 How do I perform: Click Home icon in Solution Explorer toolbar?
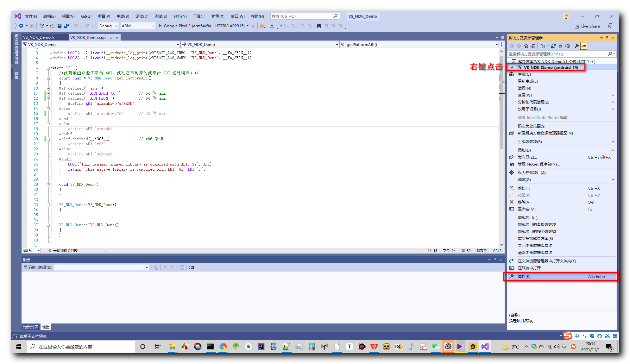pos(526,46)
